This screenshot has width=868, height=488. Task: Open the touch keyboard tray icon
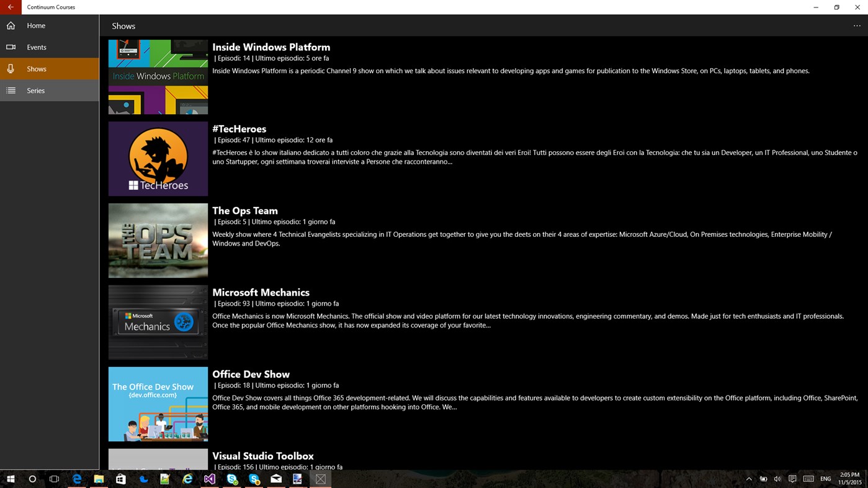click(x=808, y=479)
